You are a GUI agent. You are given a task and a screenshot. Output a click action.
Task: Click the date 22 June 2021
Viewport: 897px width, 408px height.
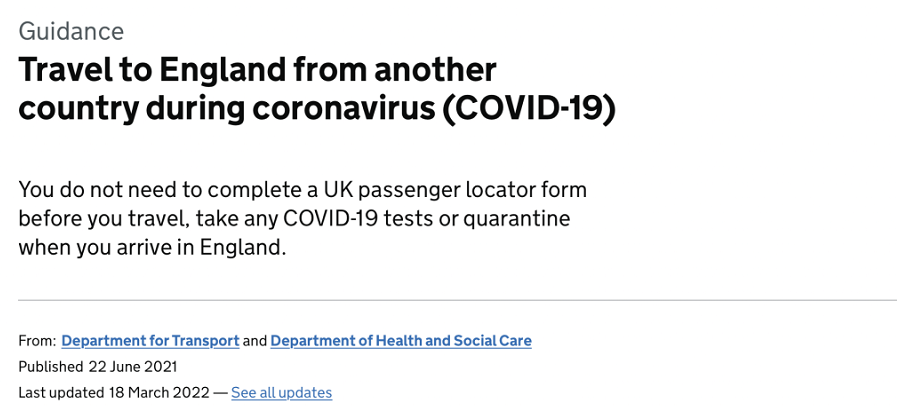tap(133, 366)
